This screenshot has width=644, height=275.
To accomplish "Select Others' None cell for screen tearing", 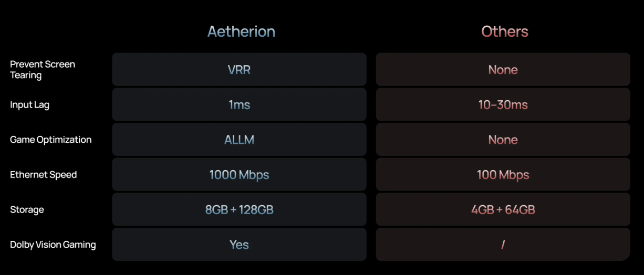I will click(x=503, y=70).
